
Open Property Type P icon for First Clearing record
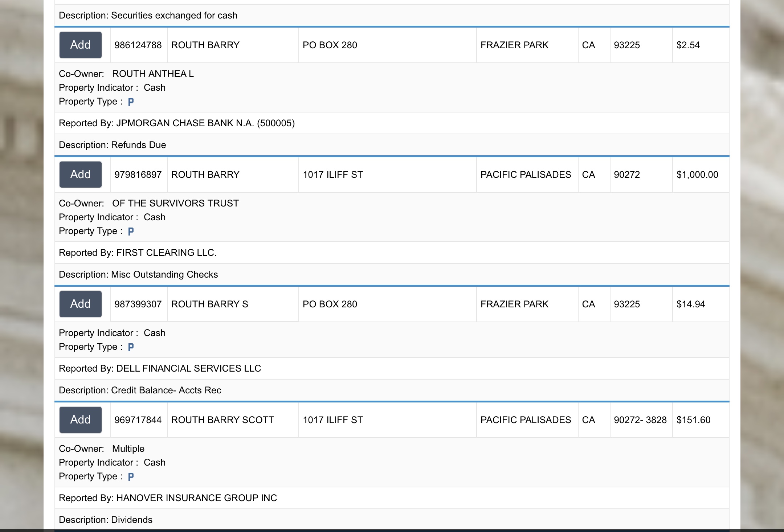point(131,232)
